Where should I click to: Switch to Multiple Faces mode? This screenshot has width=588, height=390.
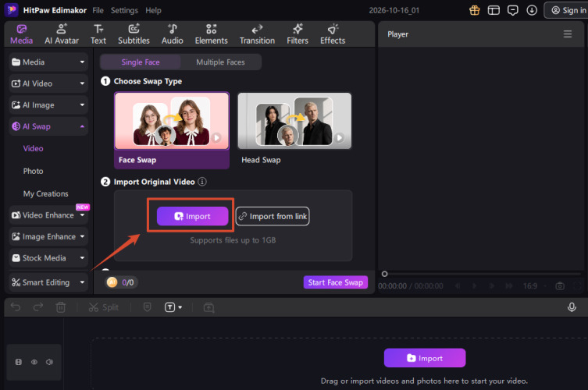coord(220,62)
